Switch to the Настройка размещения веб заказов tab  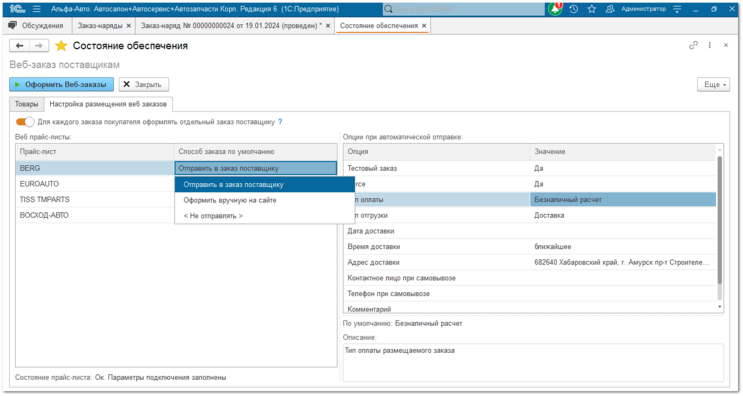tap(108, 104)
